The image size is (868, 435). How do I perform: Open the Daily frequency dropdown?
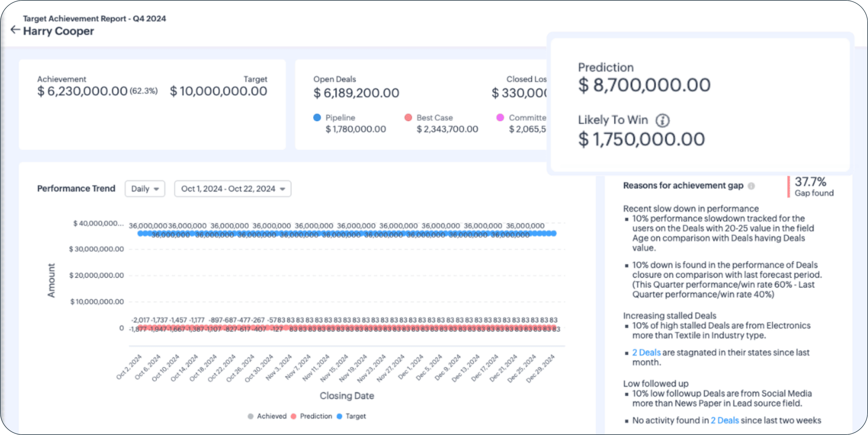click(145, 189)
